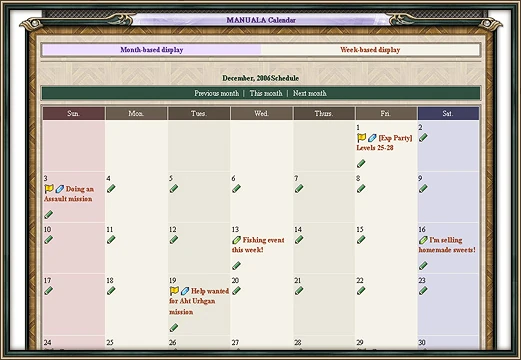The width and height of the screenshot is (521, 360).
Task: Click the green pencil icon on day 18
Action: pyautogui.click(x=111, y=291)
